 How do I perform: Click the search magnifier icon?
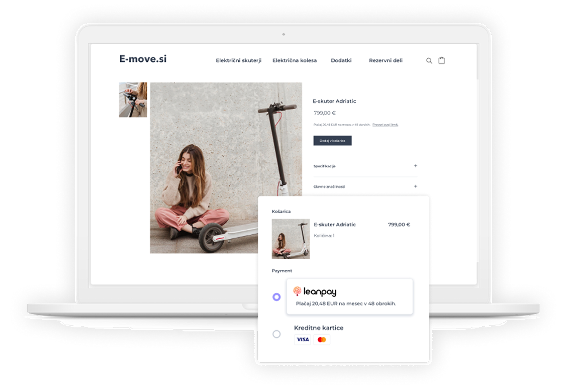(x=429, y=61)
